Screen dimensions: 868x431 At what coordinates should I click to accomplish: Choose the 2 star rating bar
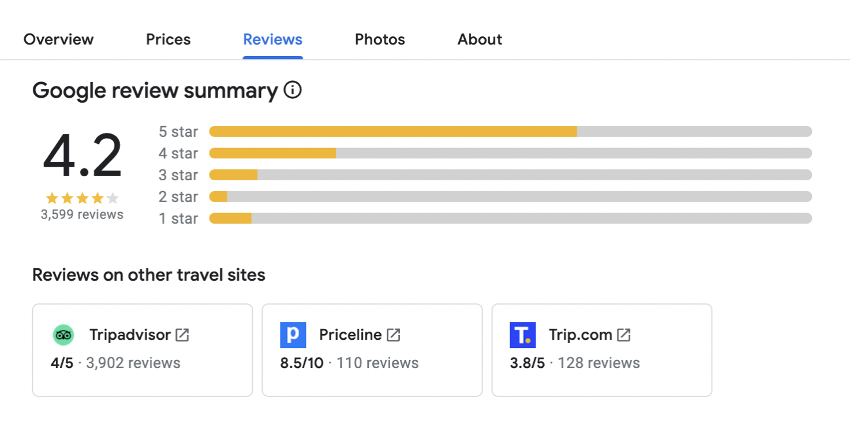(x=510, y=197)
